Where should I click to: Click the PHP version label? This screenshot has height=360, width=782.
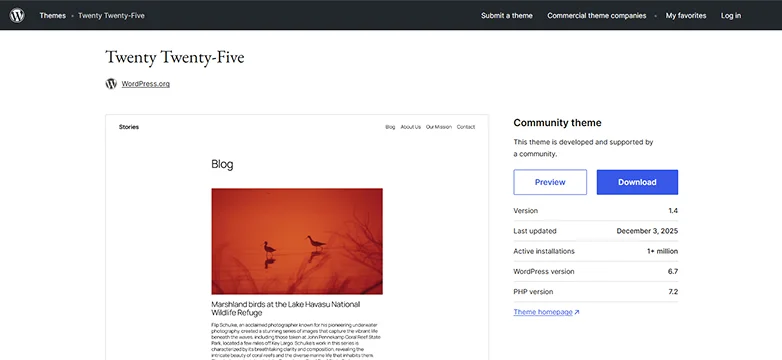pos(533,292)
